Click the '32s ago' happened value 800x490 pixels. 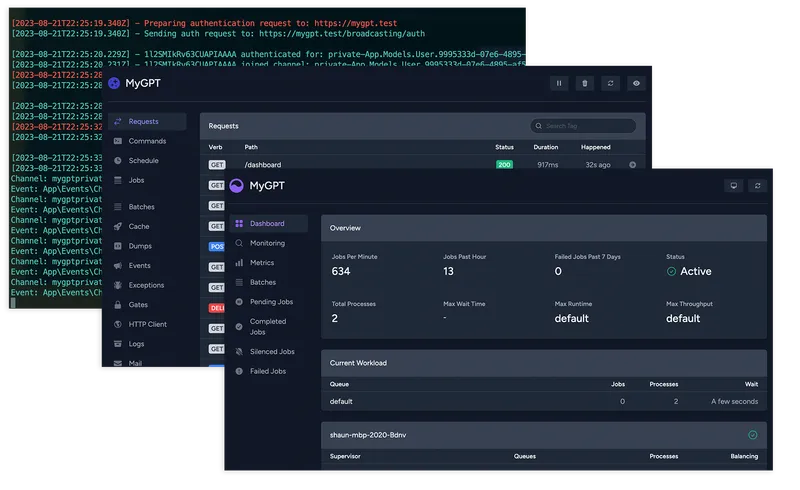click(x=598, y=165)
